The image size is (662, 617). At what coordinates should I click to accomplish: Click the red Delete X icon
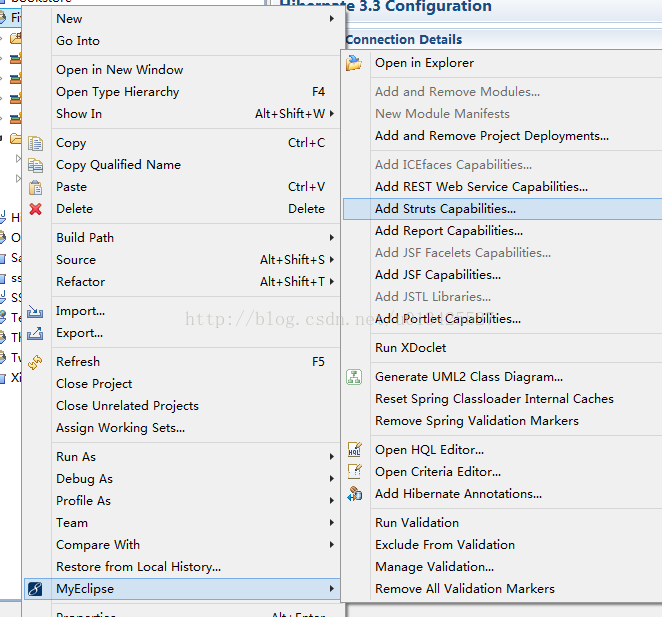coord(36,209)
